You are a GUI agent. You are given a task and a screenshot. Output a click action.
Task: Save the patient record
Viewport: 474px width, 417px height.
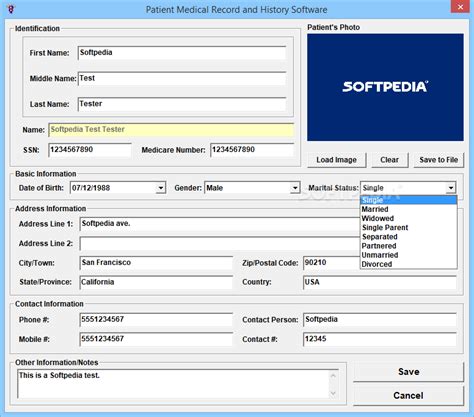pyautogui.click(x=409, y=372)
